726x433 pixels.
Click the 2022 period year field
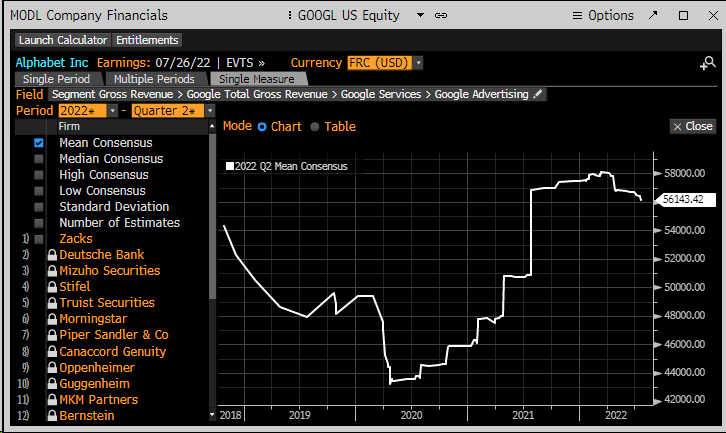point(82,111)
